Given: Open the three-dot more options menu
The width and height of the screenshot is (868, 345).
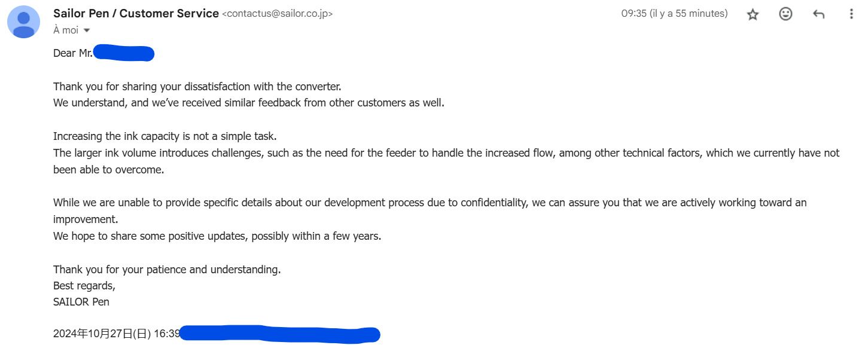Looking at the screenshot, I should pos(851,14).
